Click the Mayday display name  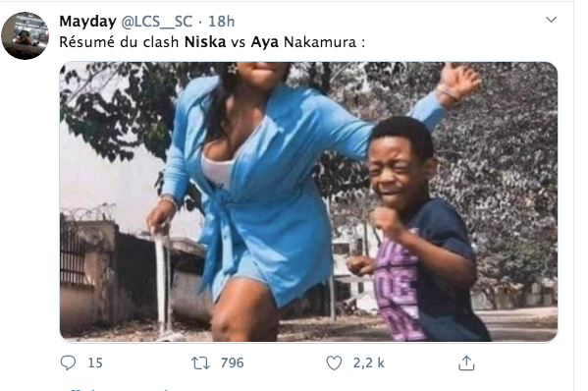[87, 22]
